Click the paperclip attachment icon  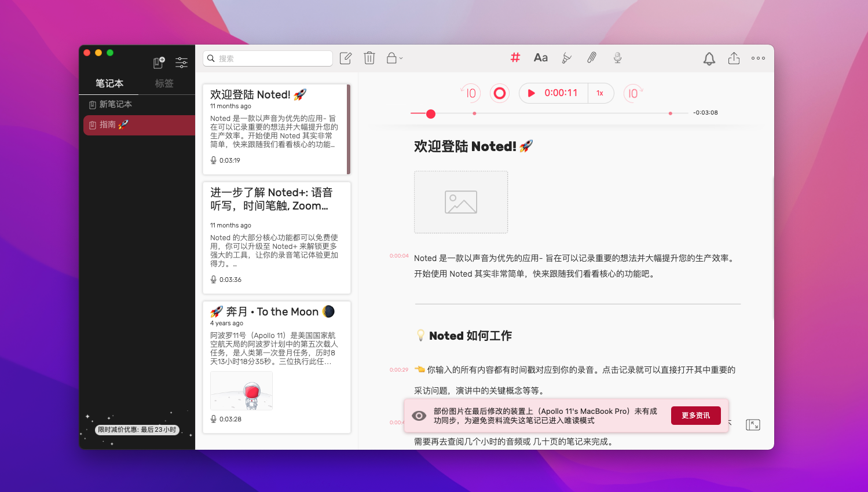coord(592,57)
